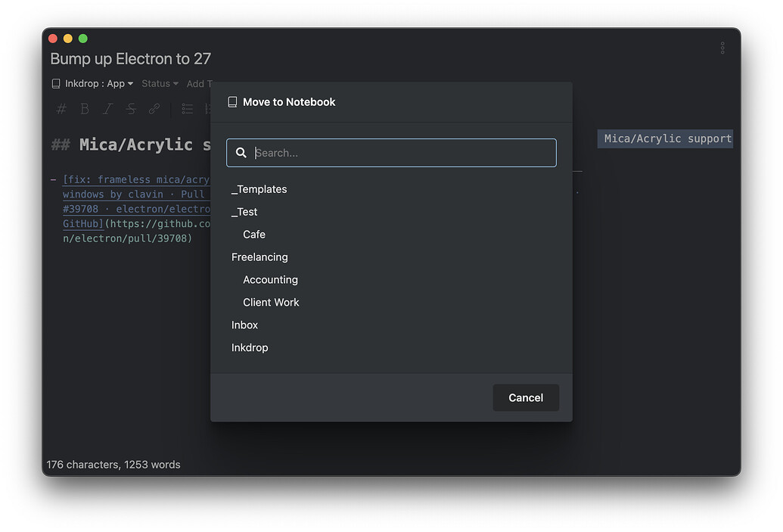This screenshot has width=783, height=532.
Task: Select the Client Work notebook
Action: (271, 302)
